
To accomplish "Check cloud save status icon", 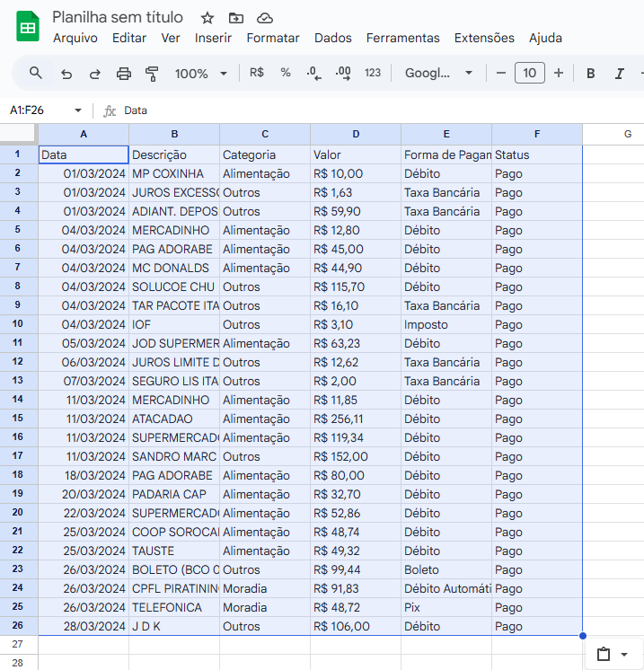I will (x=265, y=18).
